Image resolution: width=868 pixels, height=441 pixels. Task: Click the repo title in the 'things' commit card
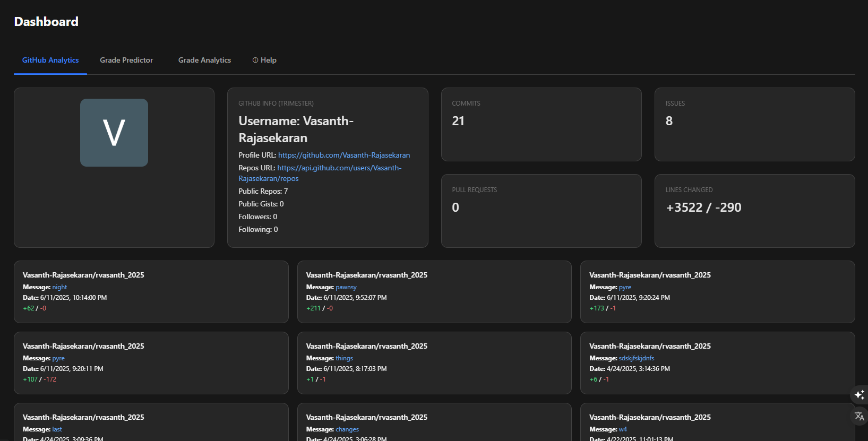[367, 346]
